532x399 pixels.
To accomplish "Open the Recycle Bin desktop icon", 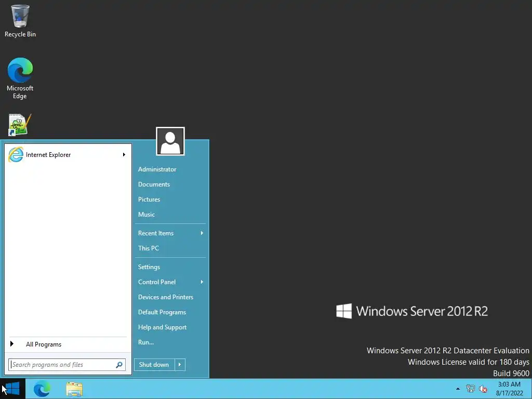I will point(20,21).
